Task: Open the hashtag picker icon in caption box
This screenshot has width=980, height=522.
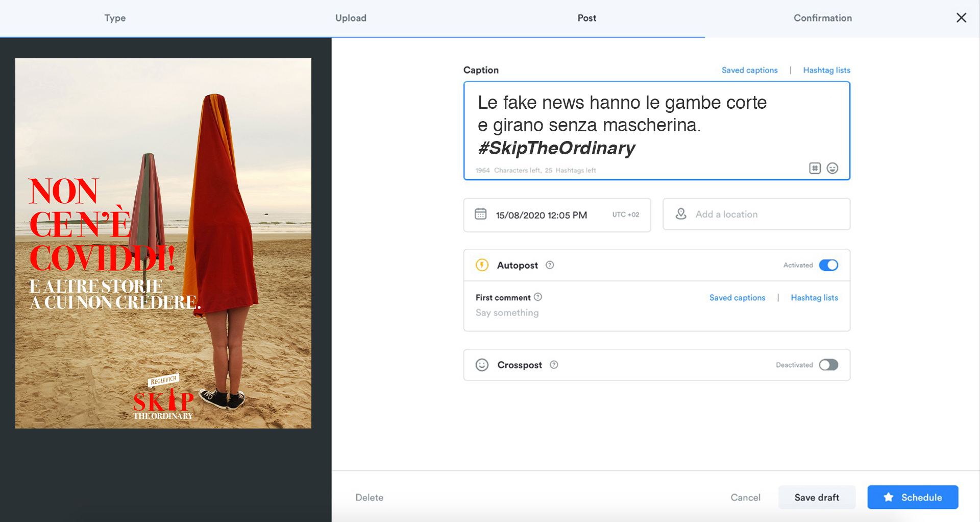Action: tap(815, 168)
